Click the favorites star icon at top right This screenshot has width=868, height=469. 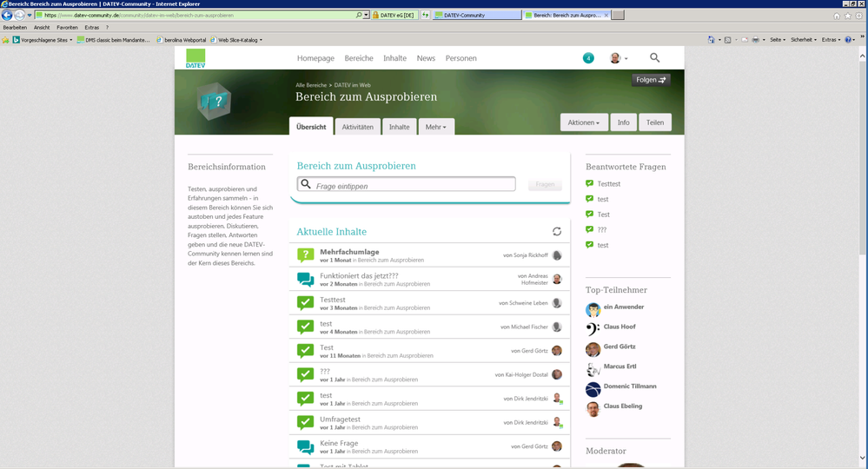[847, 16]
